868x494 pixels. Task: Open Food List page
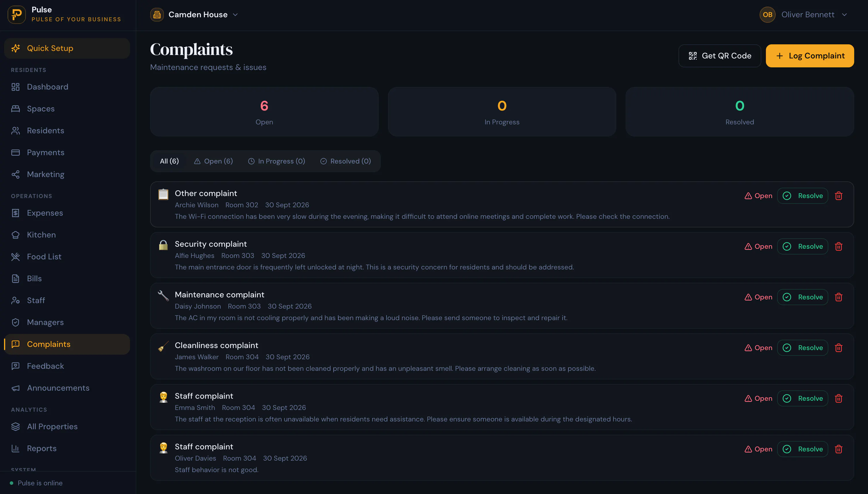pos(67,256)
